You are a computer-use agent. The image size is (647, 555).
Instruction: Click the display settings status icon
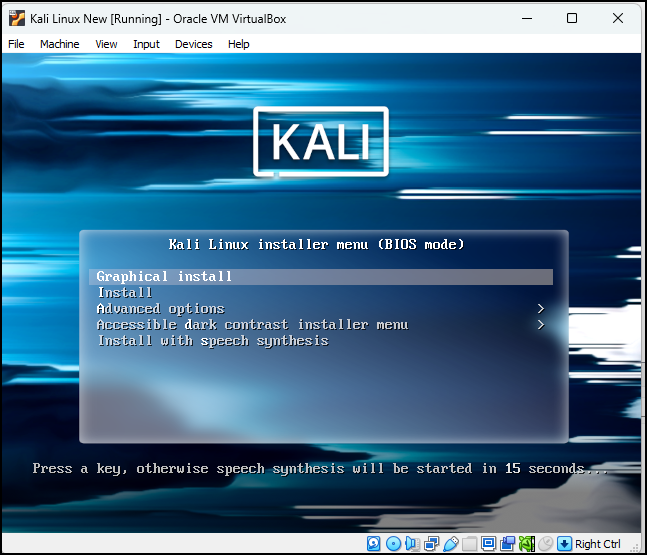[x=489, y=543]
